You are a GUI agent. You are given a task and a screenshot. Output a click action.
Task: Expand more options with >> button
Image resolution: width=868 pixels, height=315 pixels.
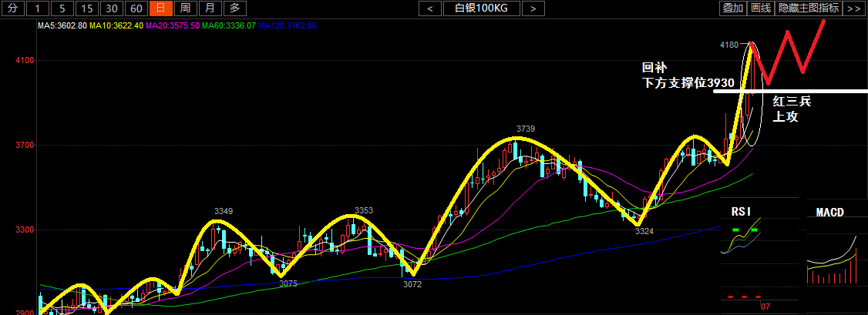(x=853, y=8)
